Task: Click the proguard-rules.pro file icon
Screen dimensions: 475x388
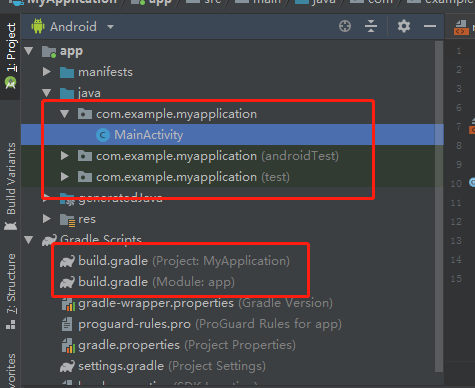Action: 67,324
